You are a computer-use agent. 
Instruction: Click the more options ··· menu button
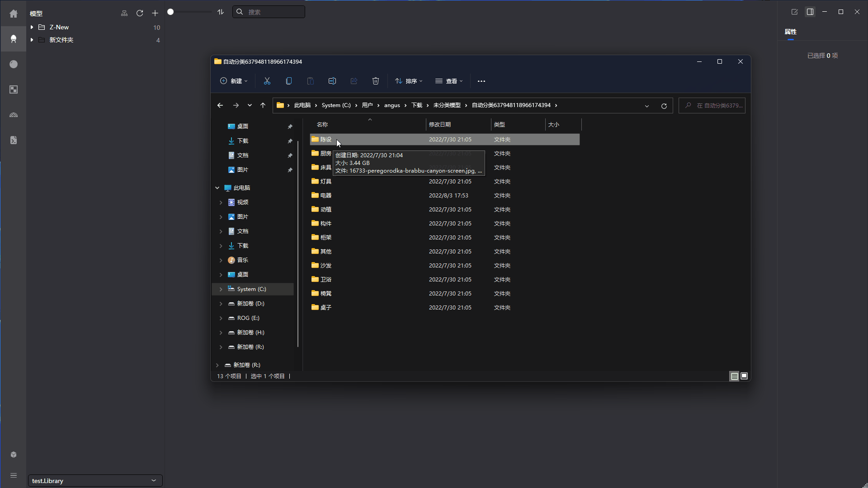(481, 81)
